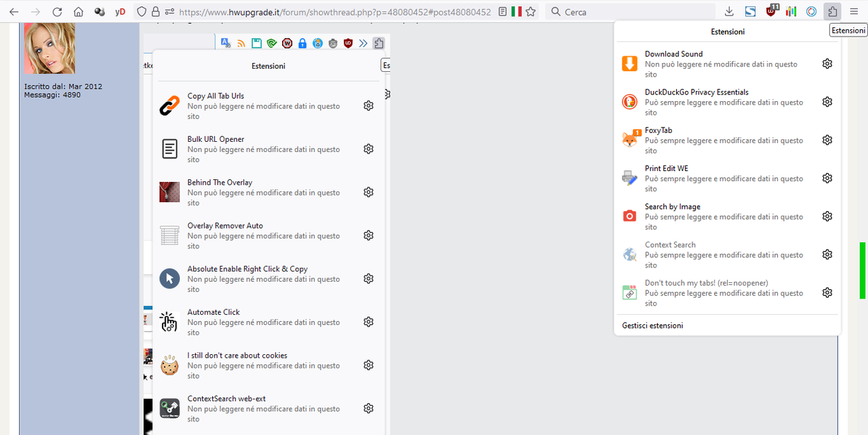This screenshot has height=435, width=868.
Task: Click the Search by Image camera icon
Action: 630,216
